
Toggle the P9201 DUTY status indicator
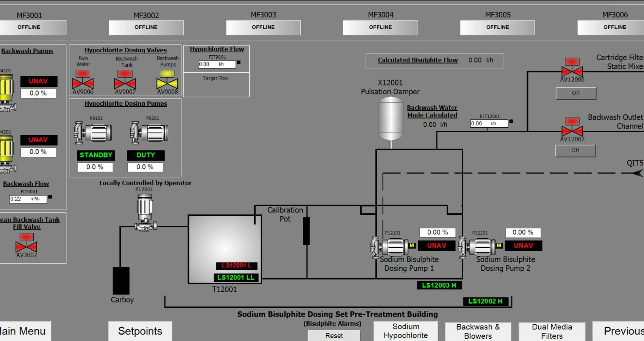[x=146, y=155]
